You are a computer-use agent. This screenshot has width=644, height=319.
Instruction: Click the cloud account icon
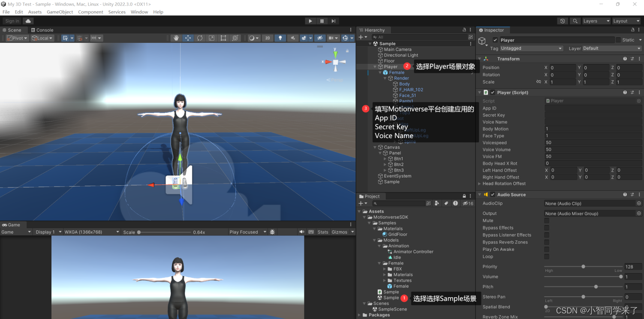[x=28, y=21]
